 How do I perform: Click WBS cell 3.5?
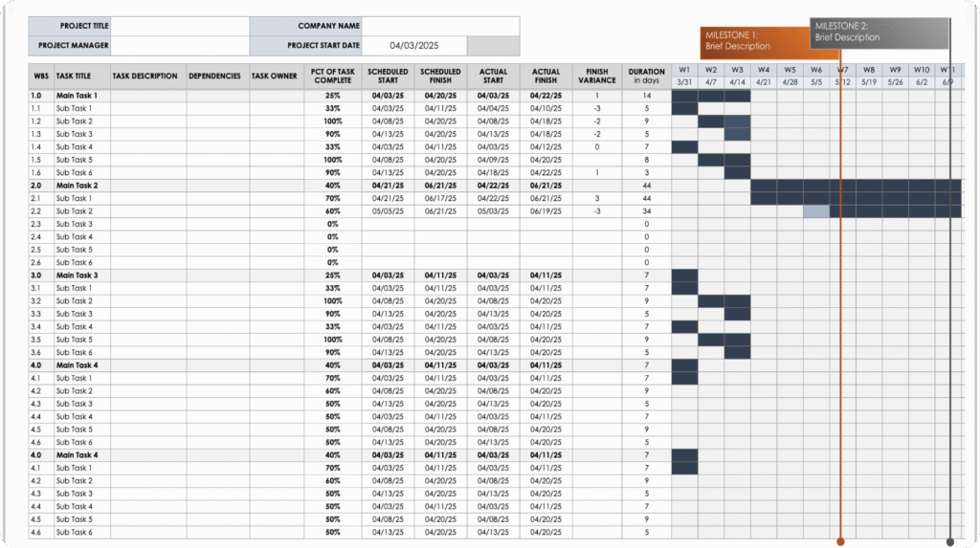[x=41, y=340]
